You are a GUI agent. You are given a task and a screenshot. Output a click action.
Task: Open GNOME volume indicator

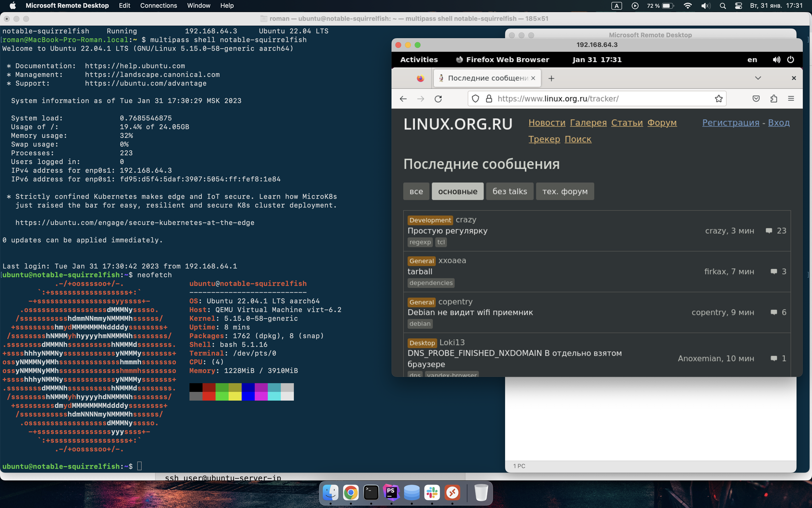point(776,60)
